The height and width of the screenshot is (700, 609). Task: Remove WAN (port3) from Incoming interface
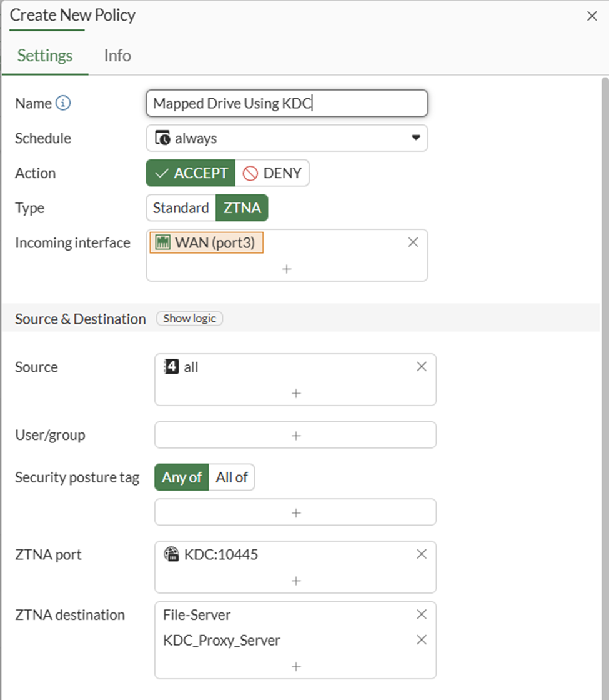click(413, 242)
